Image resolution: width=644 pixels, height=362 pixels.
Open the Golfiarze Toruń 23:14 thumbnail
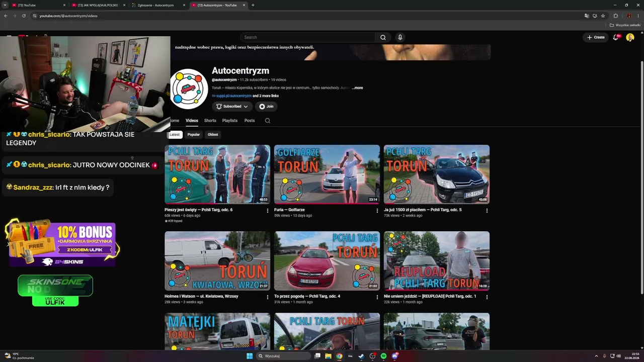click(x=327, y=174)
